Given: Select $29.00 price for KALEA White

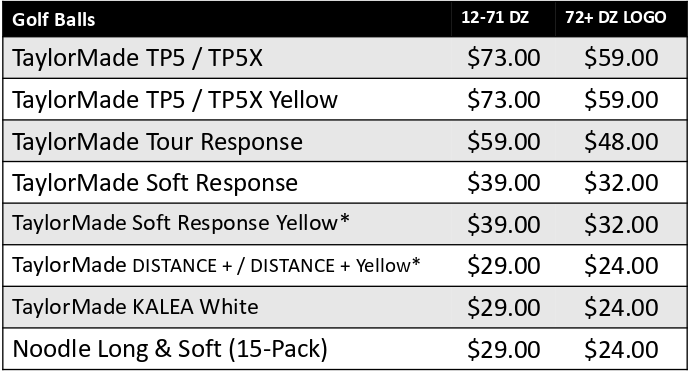Looking at the screenshot, I should [x=504, y=307].
